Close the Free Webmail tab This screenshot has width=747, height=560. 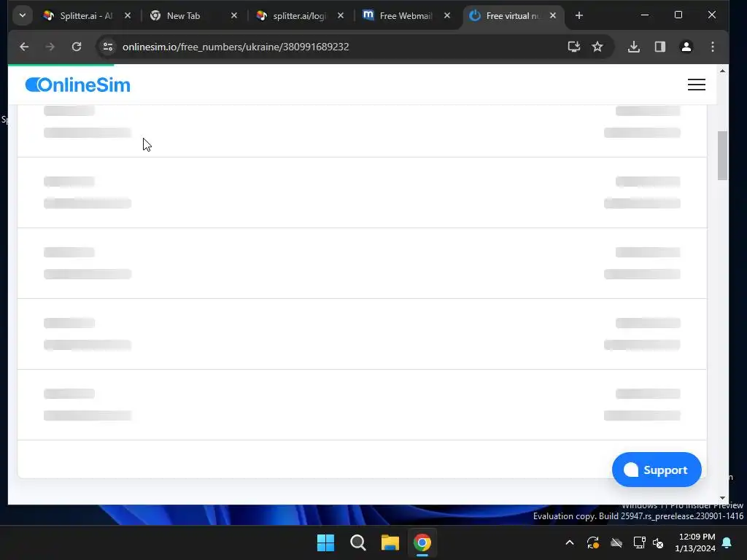click(447, 16)
